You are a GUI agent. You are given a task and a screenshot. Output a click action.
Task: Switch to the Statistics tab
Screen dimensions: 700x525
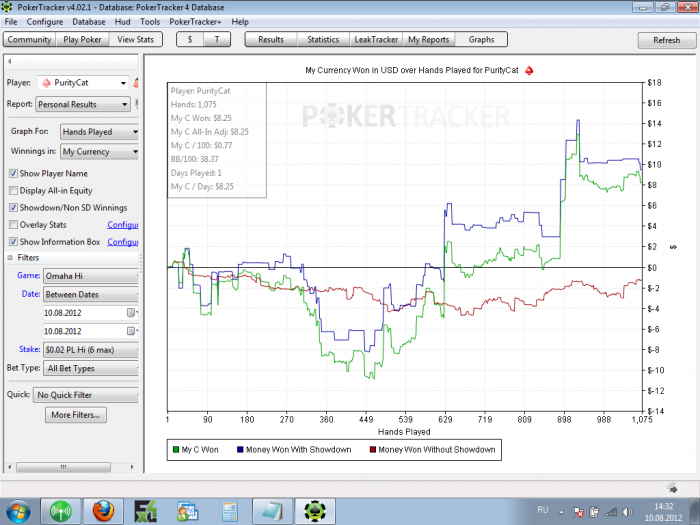coord(323,40)
